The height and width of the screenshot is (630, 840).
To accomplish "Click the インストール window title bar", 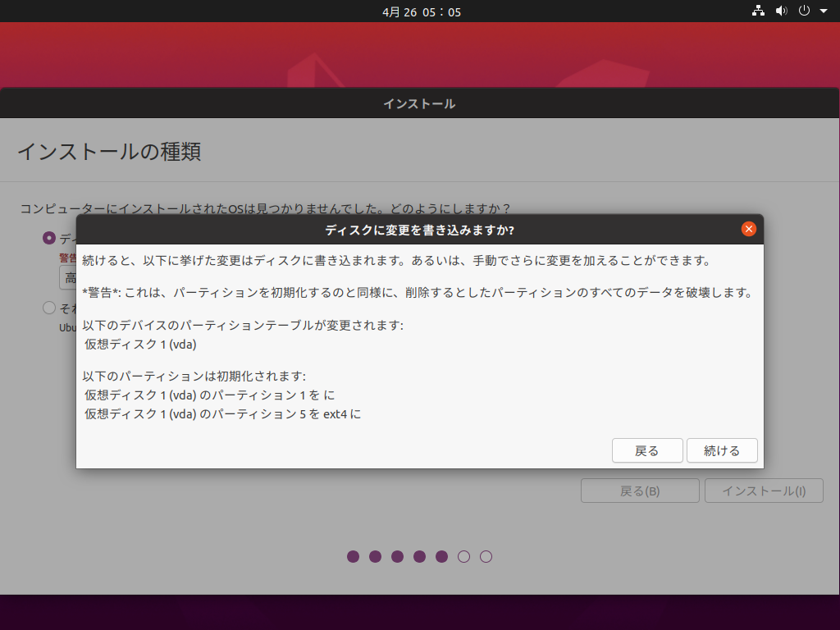I will click(419, 103).
